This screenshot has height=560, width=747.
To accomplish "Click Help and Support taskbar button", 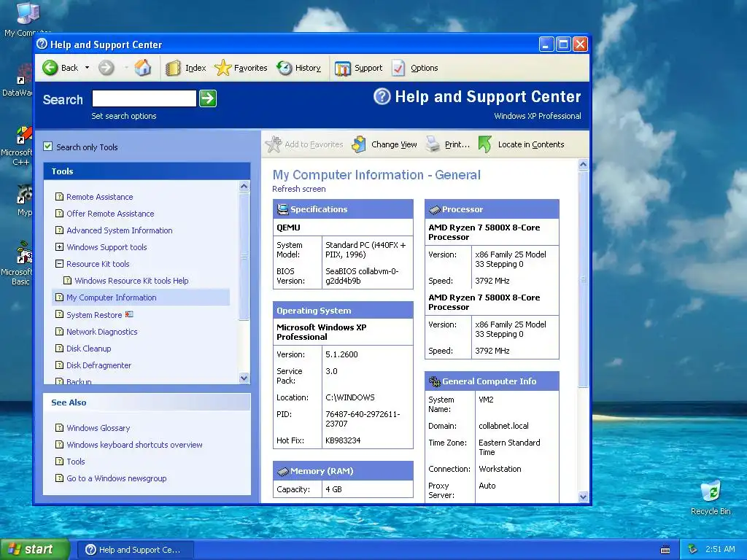I will (x=135, y=550).
